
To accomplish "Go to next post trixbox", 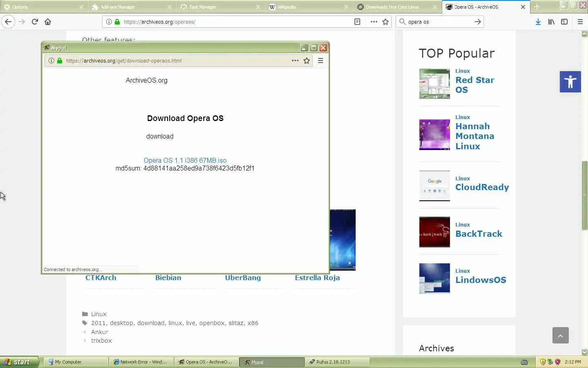I will click(101, 341).
